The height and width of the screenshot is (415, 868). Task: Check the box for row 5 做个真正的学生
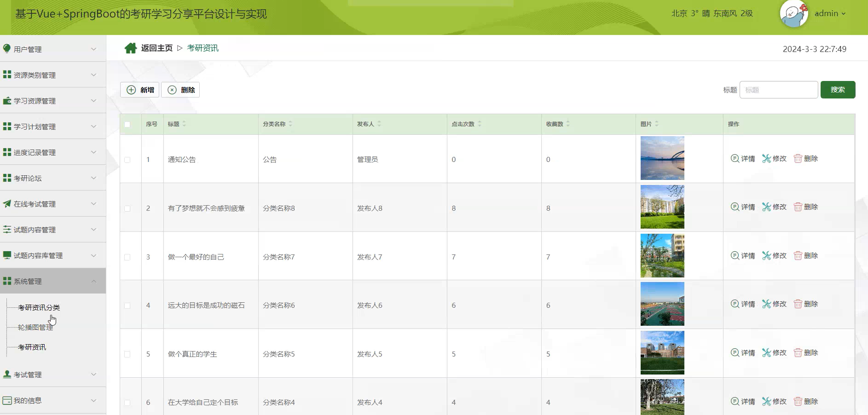point(127,354)
